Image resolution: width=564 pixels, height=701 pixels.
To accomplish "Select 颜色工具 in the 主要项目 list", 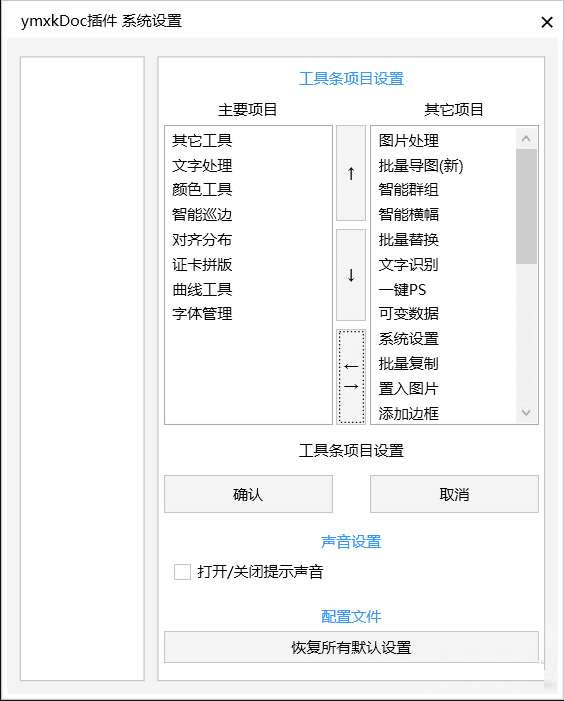I will click(x=202, y=190).
